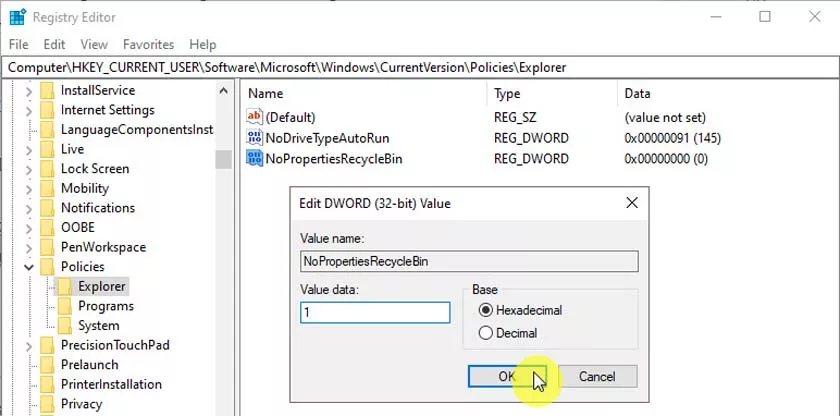Close the Edit DWORD dialog with X
The height and width of the screenshot is (416, 840).
coord(632,203)
